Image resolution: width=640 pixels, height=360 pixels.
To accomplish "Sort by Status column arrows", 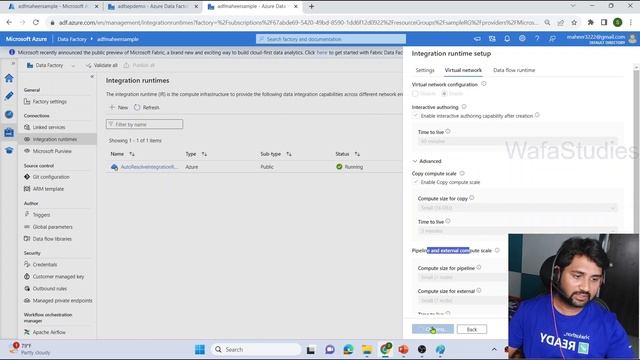I will tap(357, 154).
